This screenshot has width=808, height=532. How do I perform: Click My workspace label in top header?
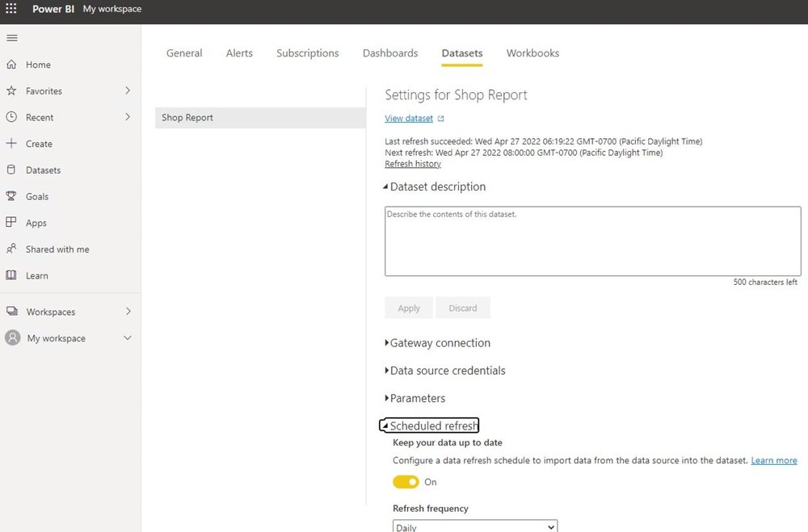point(112,9)
